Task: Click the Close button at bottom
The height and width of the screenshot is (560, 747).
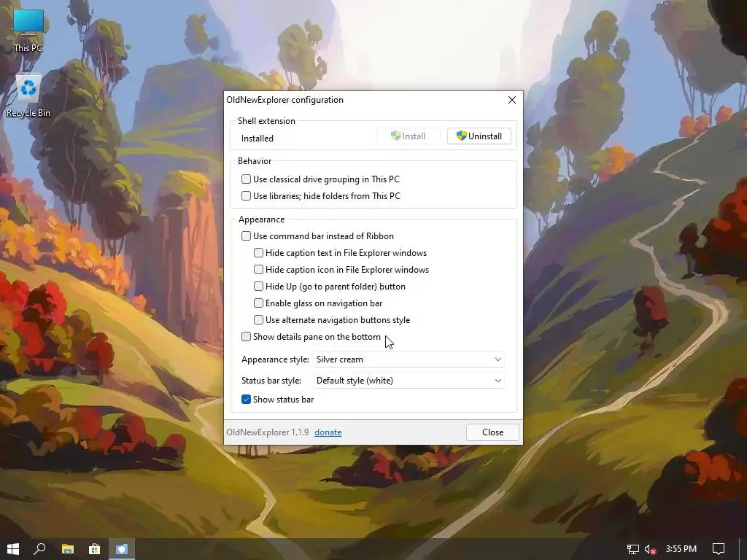Action: tap(492, 432)
